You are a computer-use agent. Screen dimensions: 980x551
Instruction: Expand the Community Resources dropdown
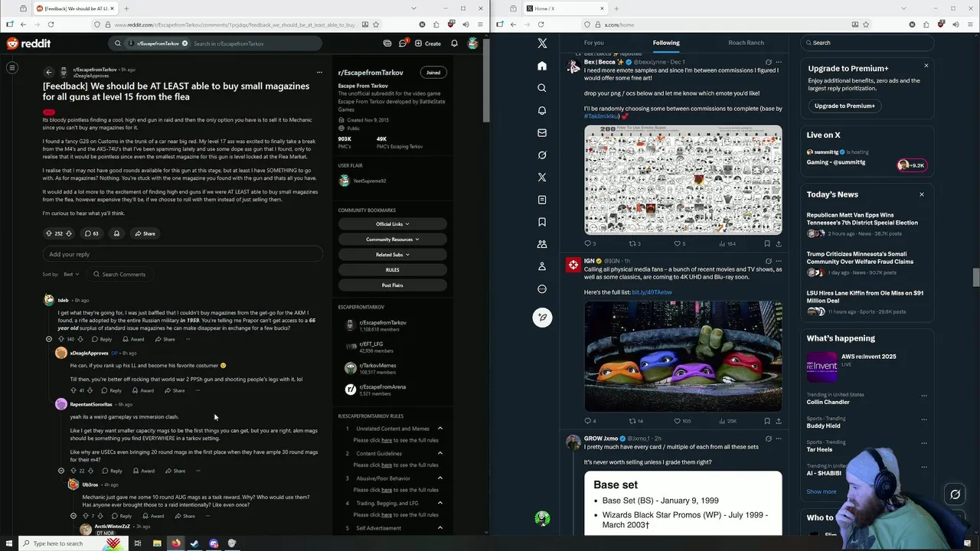392,240
